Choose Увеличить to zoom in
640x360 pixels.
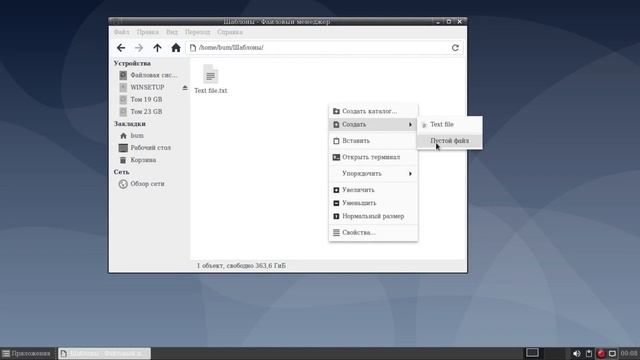[373, 190]
